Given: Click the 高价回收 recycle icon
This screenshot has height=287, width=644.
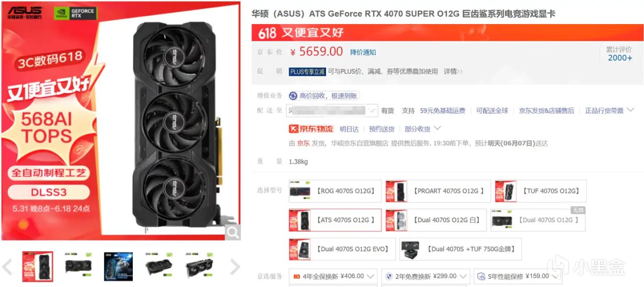Looking at the screenshot, I should pyautogui.click(x=293, y=95).
